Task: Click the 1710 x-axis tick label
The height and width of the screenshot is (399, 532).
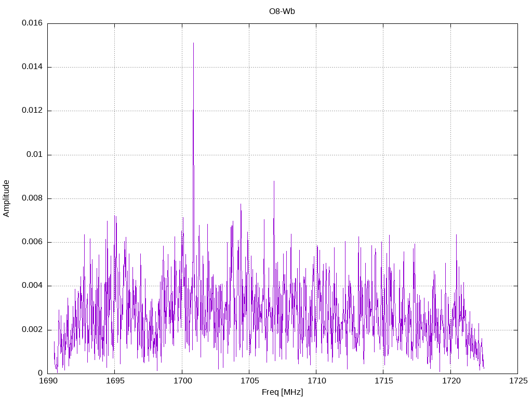Action: point(316,381)
